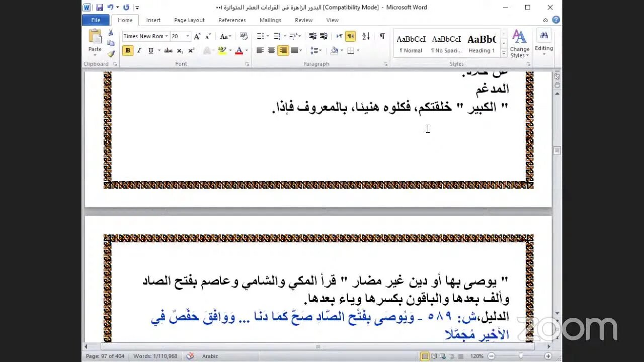Undo the last action in quick access toolbar
644x362 pixels.
click(110, 8)
